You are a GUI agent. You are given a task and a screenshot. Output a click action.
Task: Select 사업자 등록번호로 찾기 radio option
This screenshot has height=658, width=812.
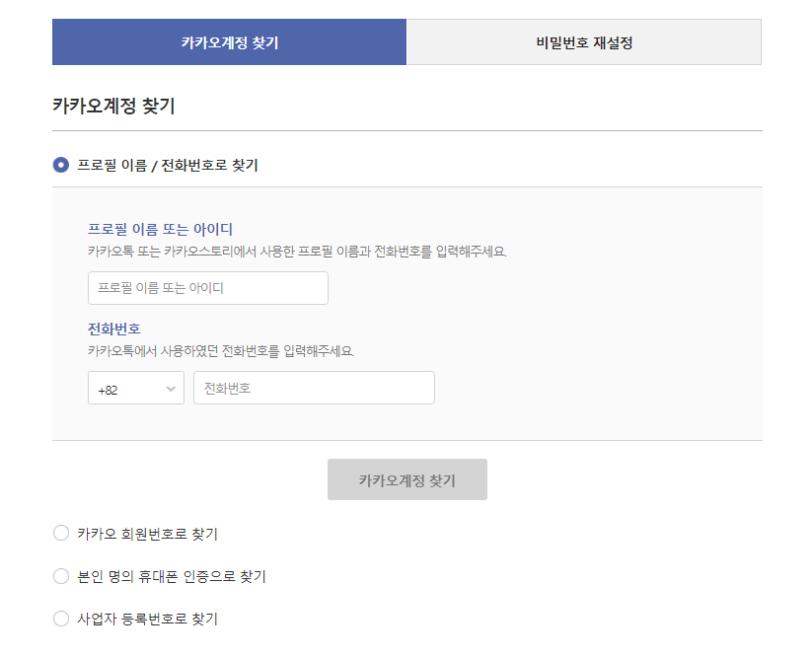pyautogui.click(x=61, y=619)
